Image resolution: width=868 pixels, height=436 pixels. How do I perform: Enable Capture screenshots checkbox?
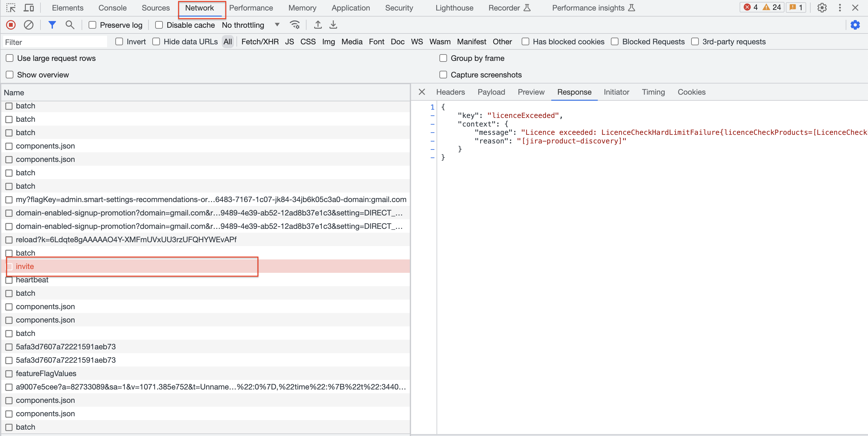pyautogui.click(x=443, y=75)
